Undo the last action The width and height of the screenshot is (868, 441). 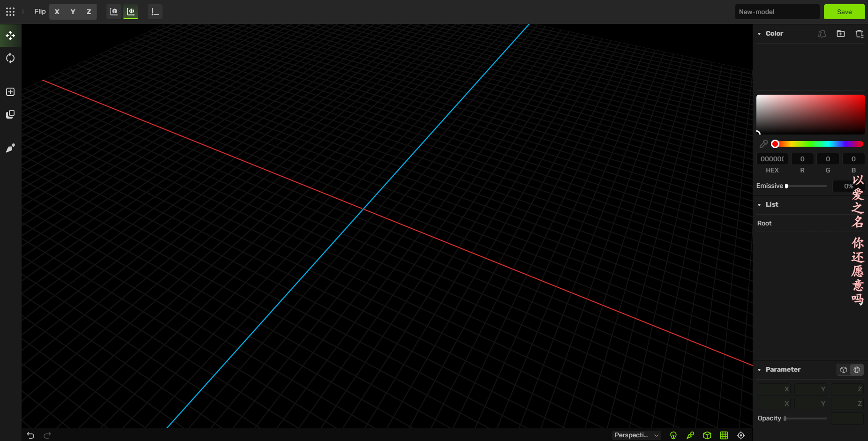pyautogui.click(x=30, y=435)
